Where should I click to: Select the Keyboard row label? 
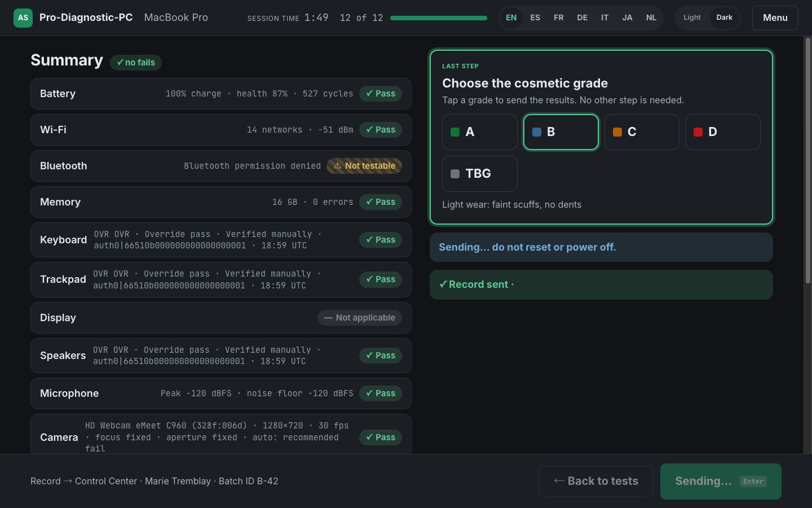pyautogui.click(x=64, y=240)
